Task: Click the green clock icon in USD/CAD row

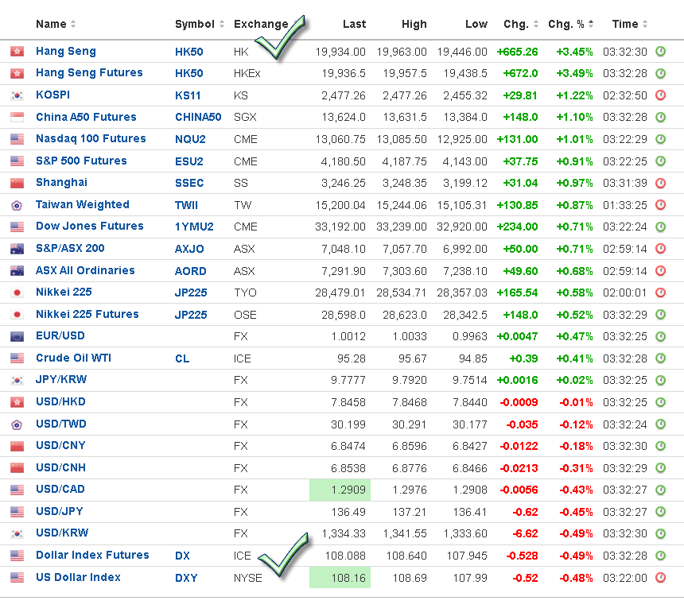Action: (660, 490)
